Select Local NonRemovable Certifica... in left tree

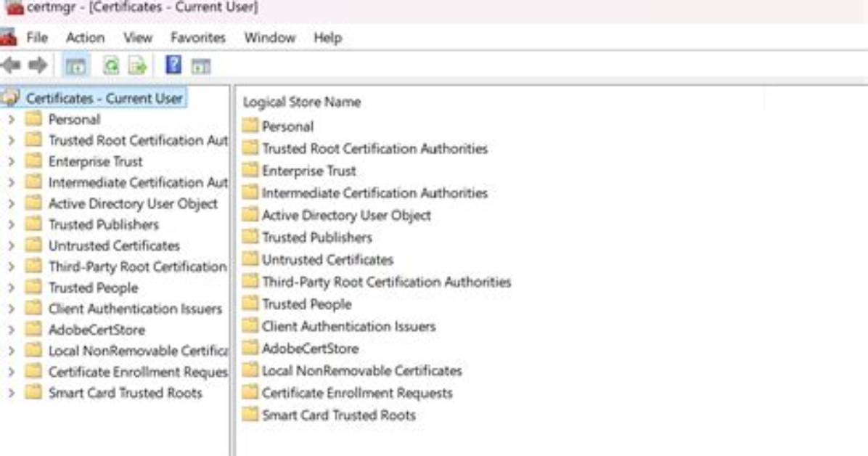point(138,351)
